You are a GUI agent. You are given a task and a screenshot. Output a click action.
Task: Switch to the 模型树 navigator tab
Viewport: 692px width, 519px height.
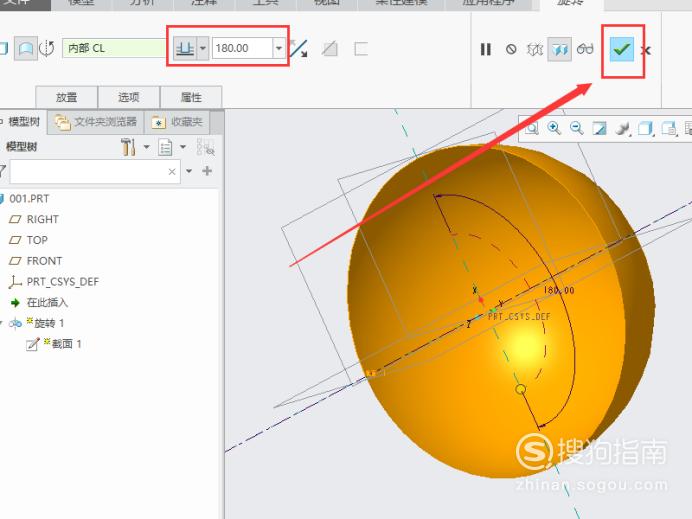pos(22,122)
